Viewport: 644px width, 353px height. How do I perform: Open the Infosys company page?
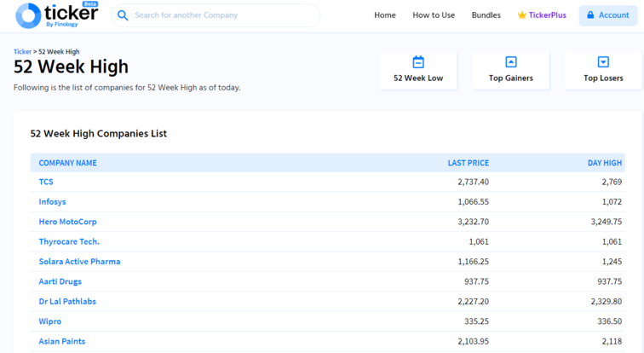click(x=52, y=202)
